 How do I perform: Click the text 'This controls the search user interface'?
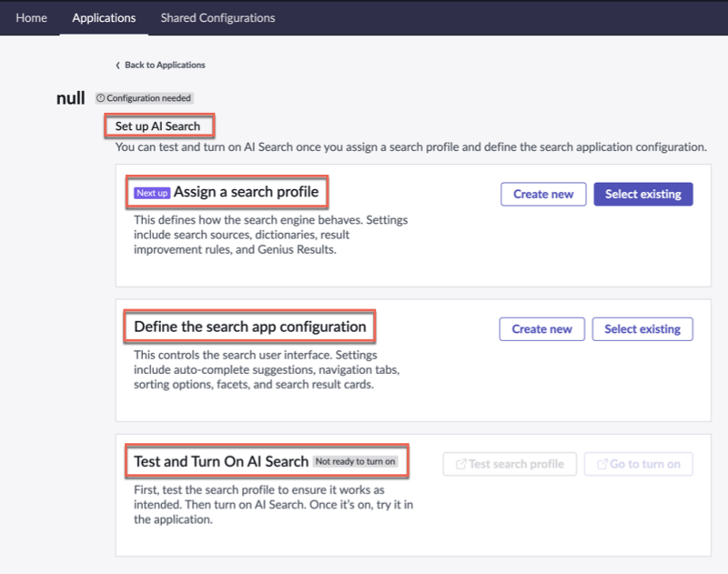click(x=234, y=355)
